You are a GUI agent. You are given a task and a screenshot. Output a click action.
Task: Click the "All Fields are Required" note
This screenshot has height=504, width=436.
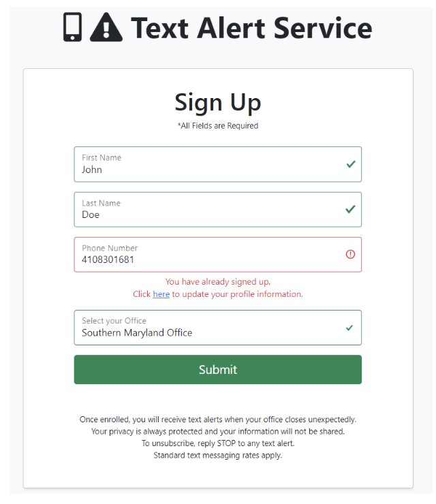point(218,126)
